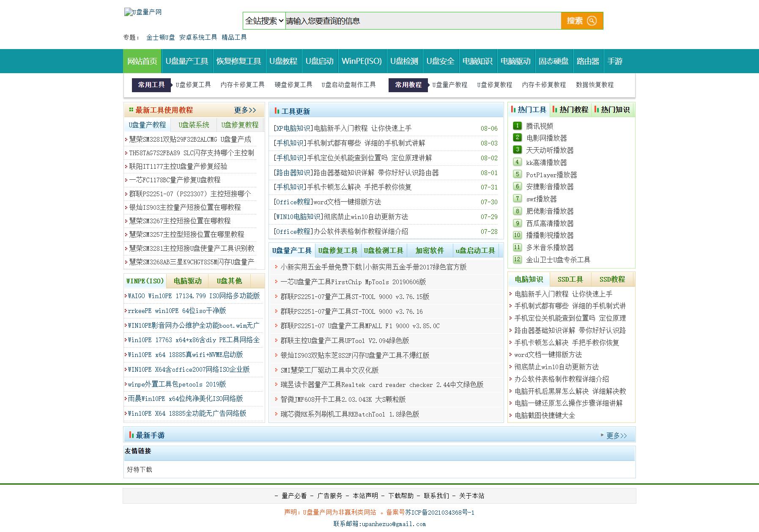The height and width of the screenshot is (532, 759).
Task: Open the SSD工具 tab
Action: click(570, 279)
